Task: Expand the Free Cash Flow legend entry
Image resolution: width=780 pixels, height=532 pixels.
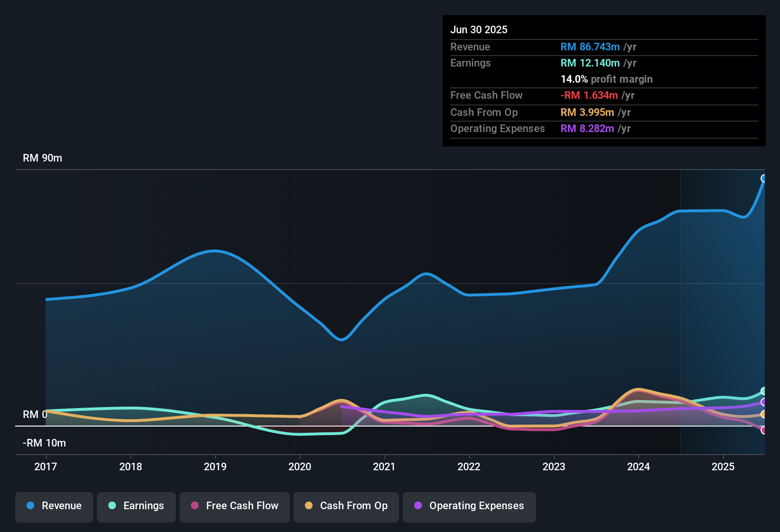Action: pyautogui.click(x=234, y=507)
